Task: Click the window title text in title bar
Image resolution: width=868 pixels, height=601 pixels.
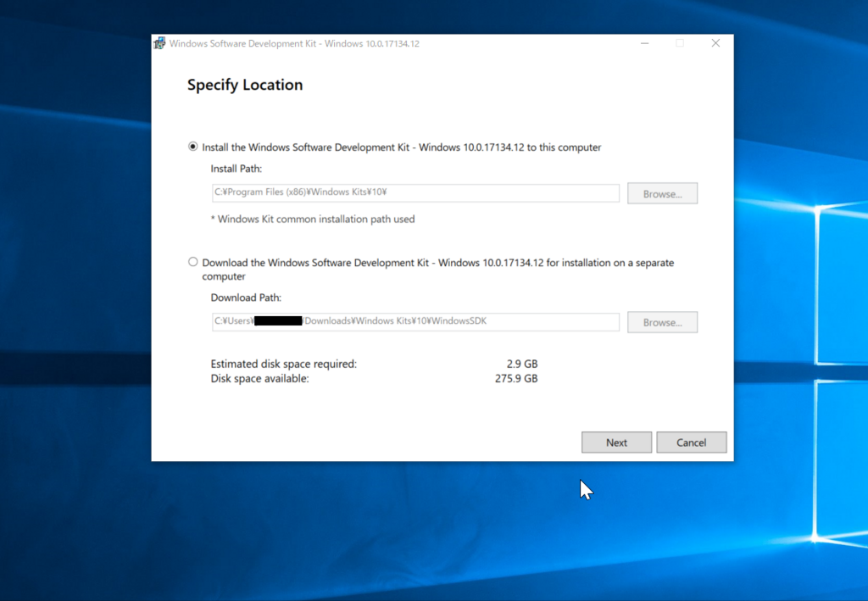Action: [294, 44]
